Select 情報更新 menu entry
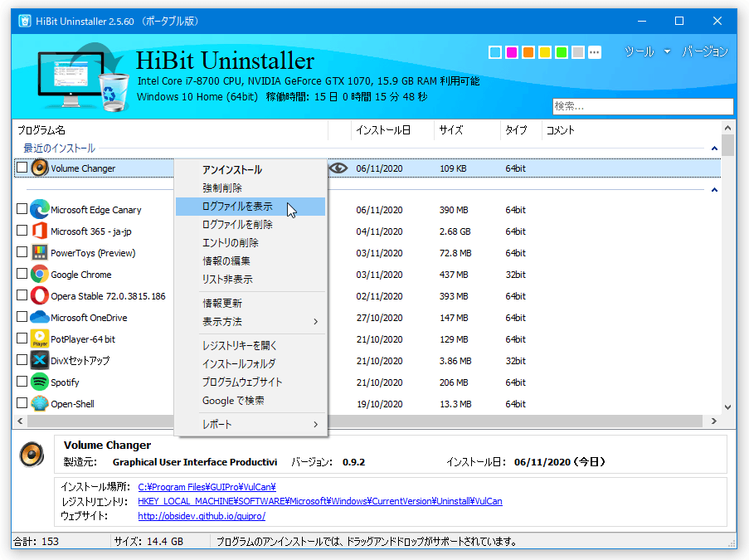The image size is (749, 560). (250, 304)
